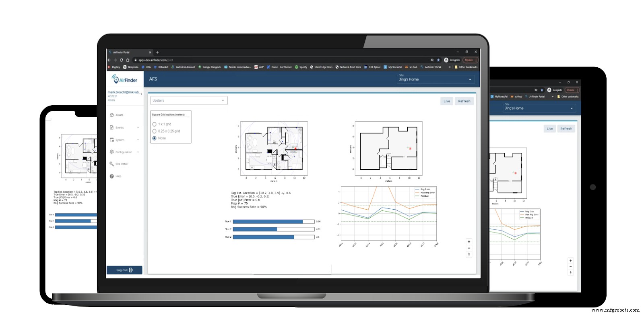The height and width of the screenshot is (314, 644).
Task: Click the furnished floor plan image on laptop
Action: (x=274, y=149)
